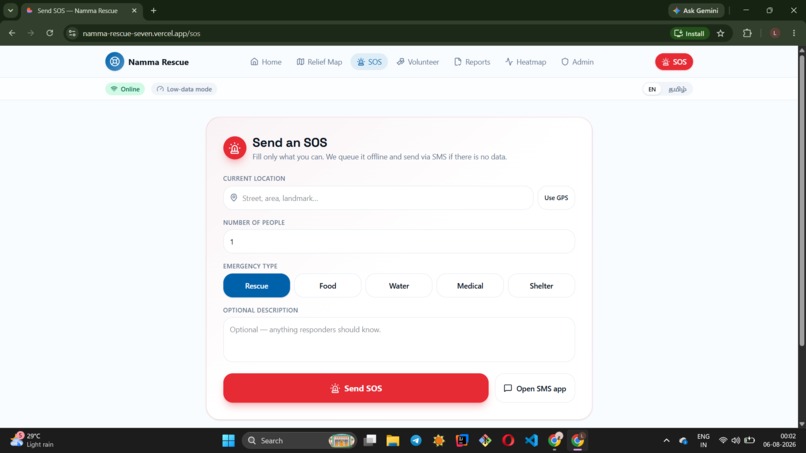Open the Home nav link
The height and width of the screenshot is (453, 806).
[x=266, y=62]
